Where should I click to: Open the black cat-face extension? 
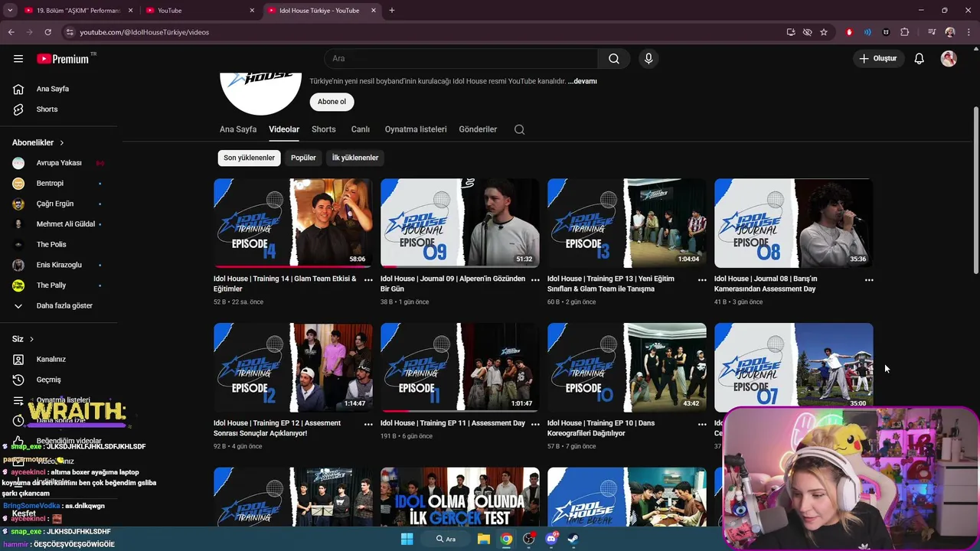[886, 32]
